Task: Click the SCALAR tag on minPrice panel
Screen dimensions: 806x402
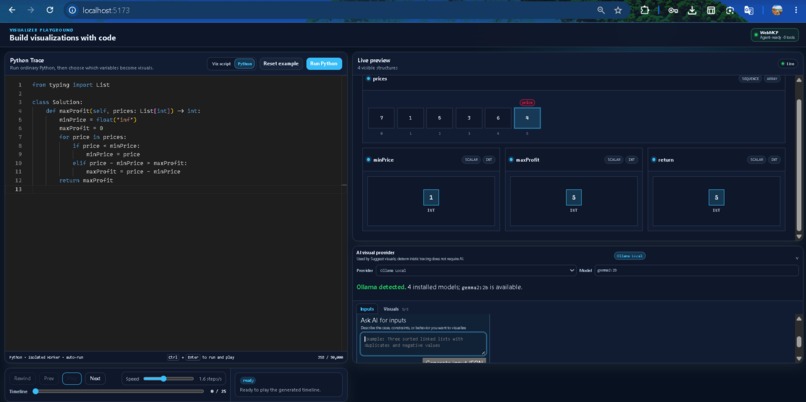Action: click(x=471, y=160)
